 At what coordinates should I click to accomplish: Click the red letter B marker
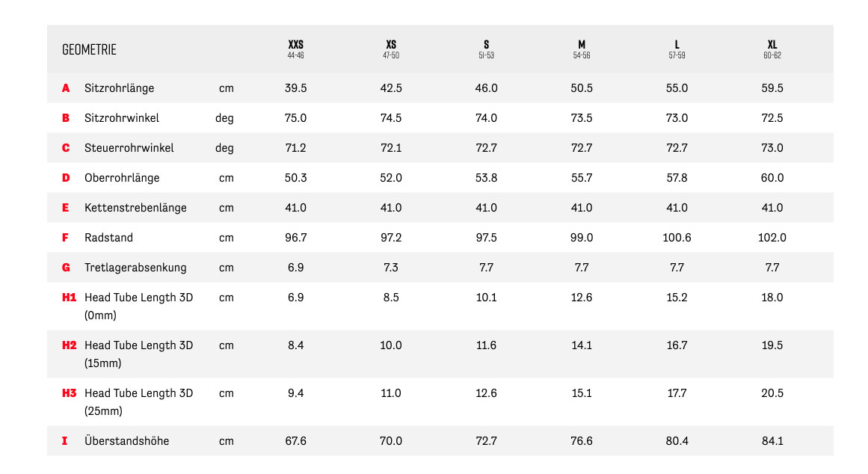pos(66,118)
